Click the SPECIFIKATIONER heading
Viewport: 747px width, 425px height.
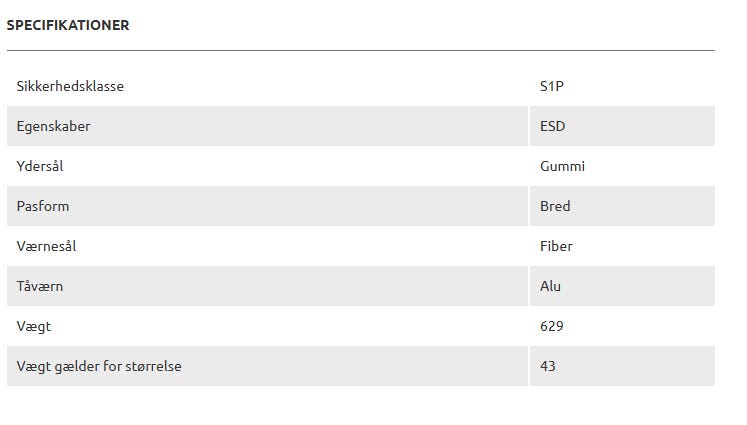point(68,25)
